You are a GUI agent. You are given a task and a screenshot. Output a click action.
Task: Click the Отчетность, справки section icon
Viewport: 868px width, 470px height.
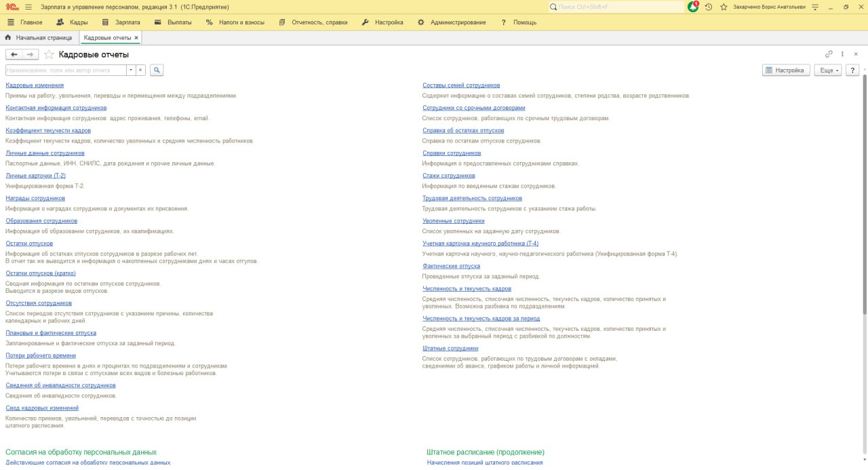pos(281,22)
